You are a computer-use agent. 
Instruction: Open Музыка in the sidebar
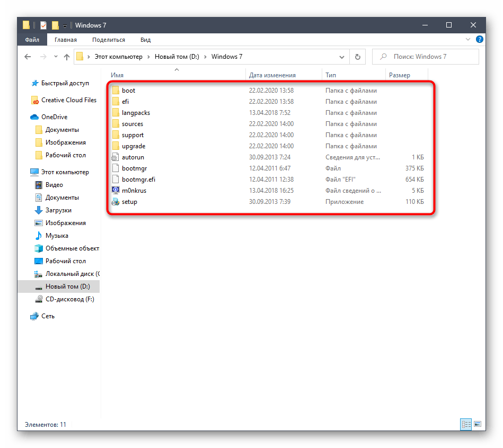coord(51,236)
